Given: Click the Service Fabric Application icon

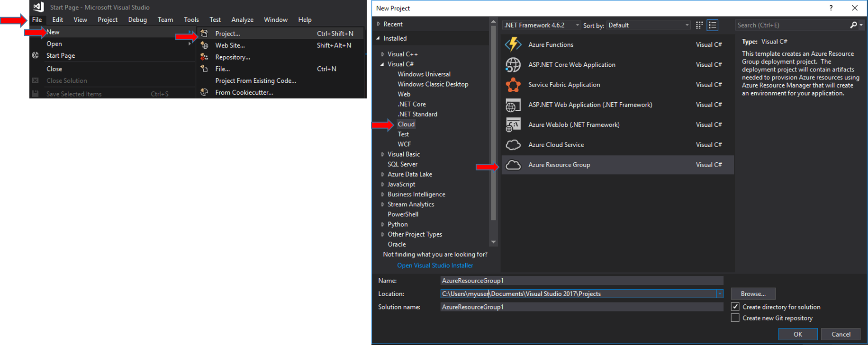Looking at the screenshot, I should point(513,85).
